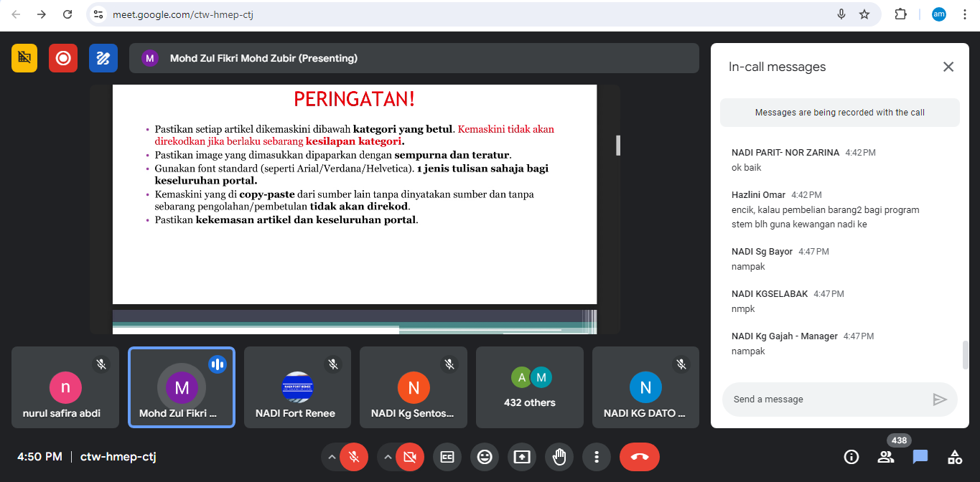Click the blue annotation pen icon
980x482 pixels.
[x=103, y=58]
